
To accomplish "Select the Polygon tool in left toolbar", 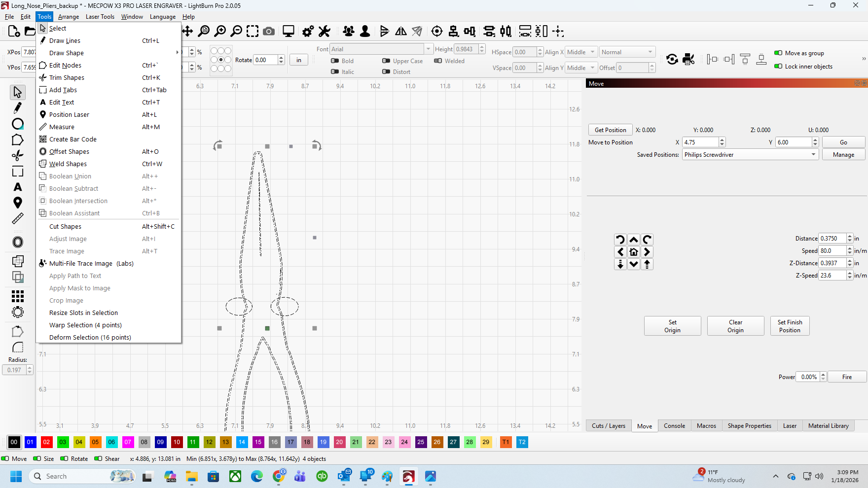I will click(x=17, y=140).
